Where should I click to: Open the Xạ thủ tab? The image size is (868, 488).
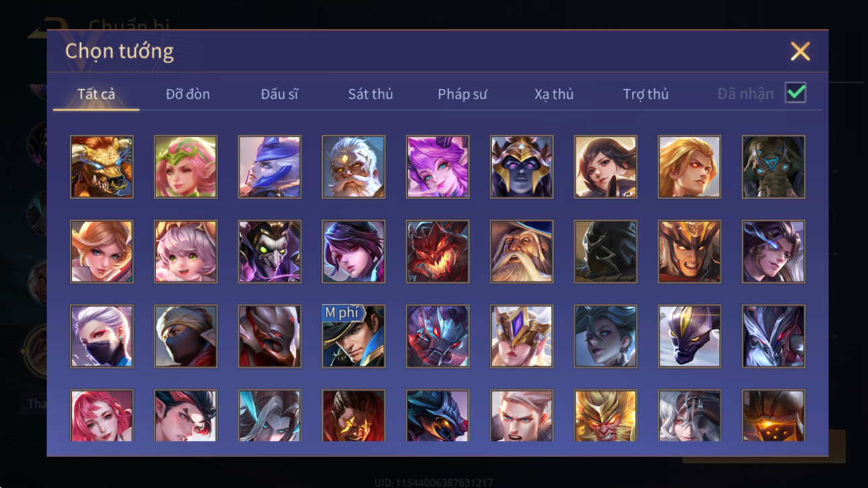554,94
